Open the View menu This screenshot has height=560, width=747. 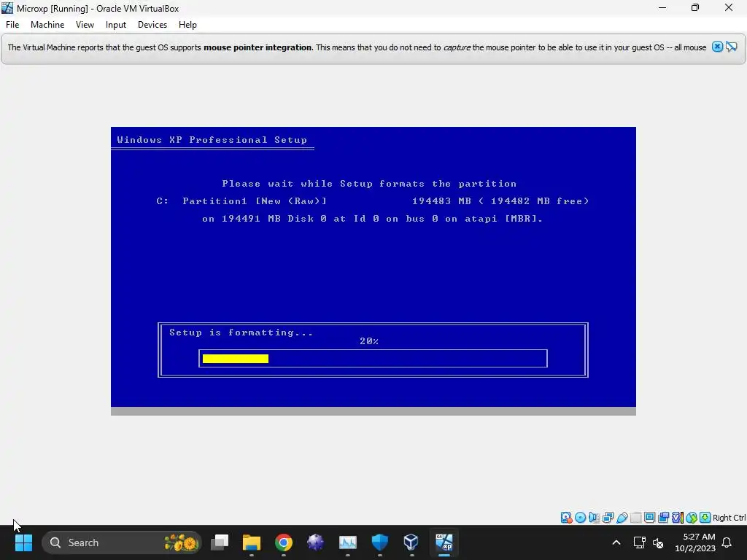click(x=85, y=25)
